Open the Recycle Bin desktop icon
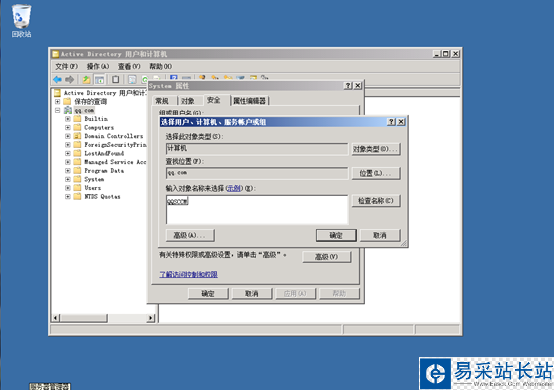The width and height of the screenshot is (554, 390). coord(21,20)
